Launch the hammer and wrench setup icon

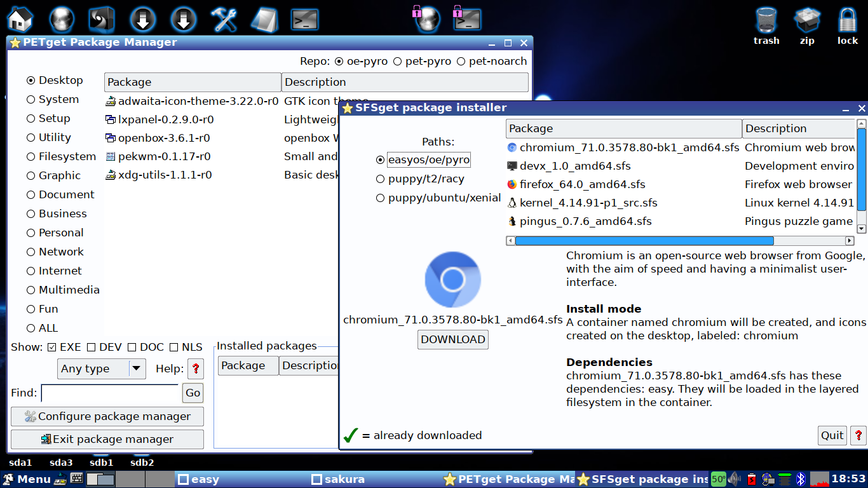point(224,19)
